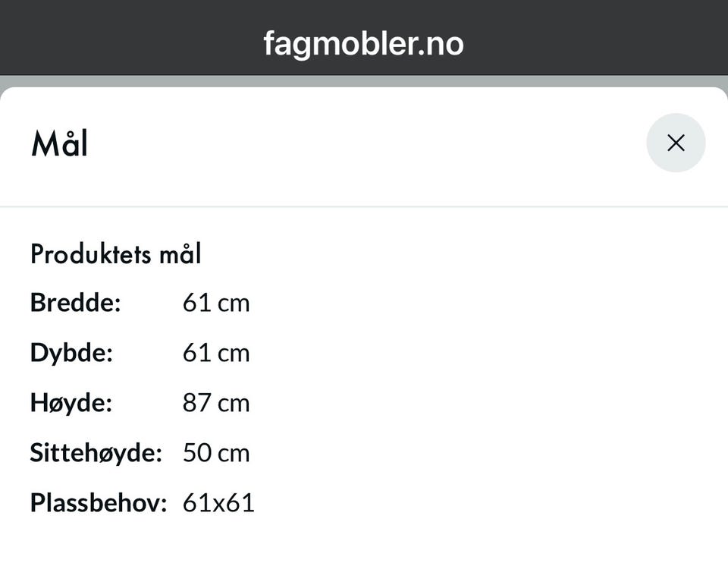Select the Dybde value 61 cm
Image resolution: width=728 pixels, height=563 pixels.
[216, 354]
